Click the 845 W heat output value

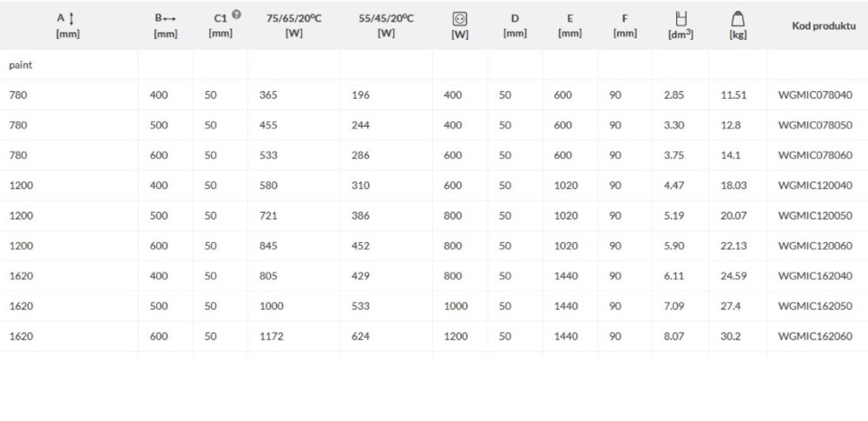pos(268,246)
